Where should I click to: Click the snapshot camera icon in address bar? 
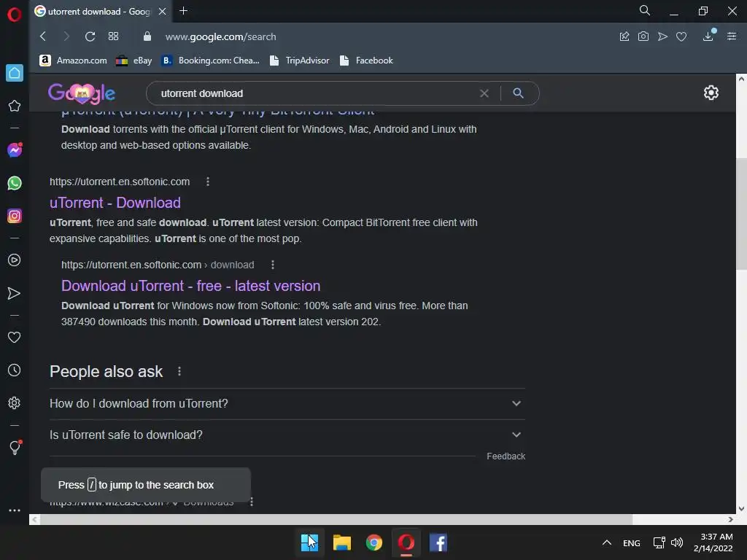click(643, 36)
